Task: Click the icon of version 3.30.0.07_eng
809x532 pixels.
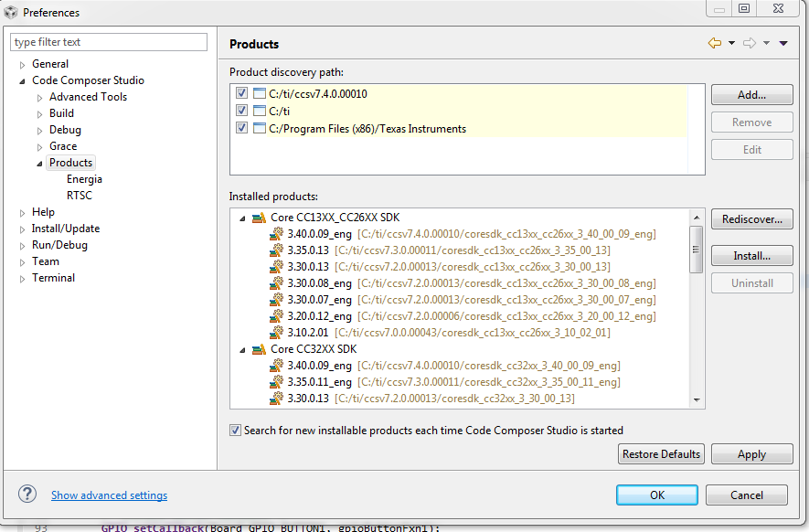Action: (277, 300)
